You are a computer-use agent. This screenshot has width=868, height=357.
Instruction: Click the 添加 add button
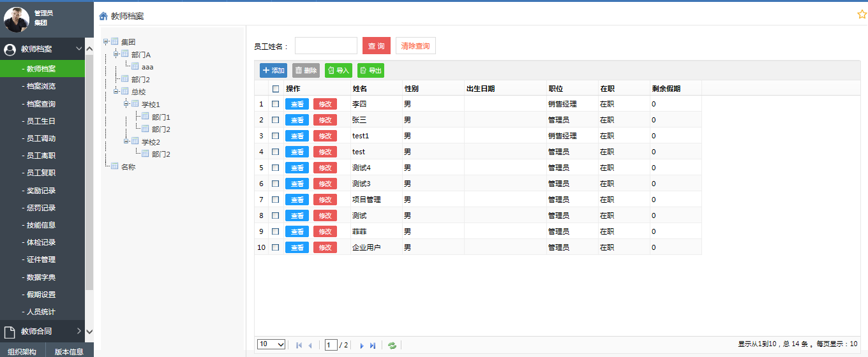point(273,71)
